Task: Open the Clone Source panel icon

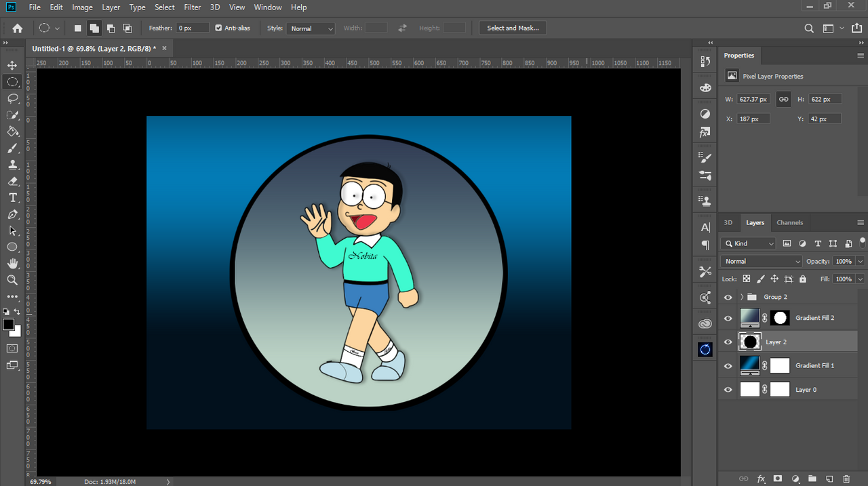Action: 705,201
